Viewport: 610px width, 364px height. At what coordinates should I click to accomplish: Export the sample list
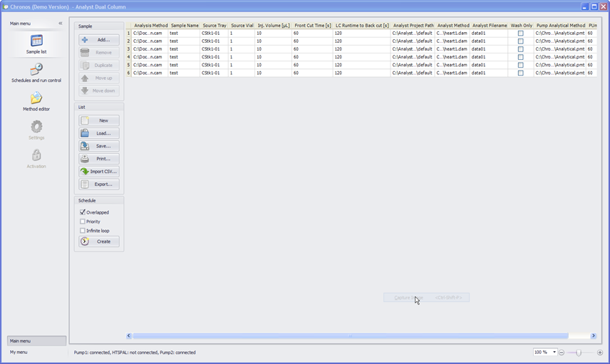coord(99,184)
